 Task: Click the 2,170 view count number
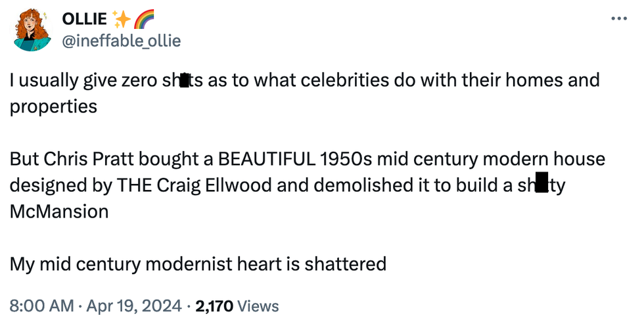(214, 306)
